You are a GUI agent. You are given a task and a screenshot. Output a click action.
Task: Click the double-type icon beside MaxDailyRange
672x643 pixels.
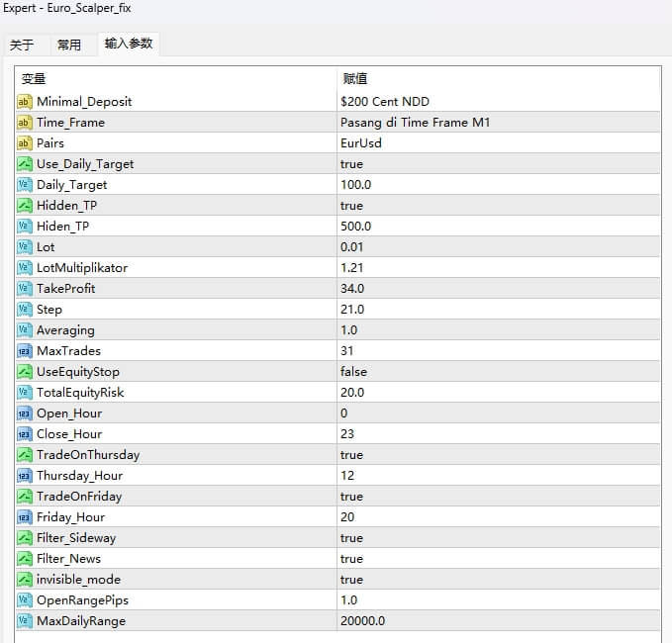(25, 621)
